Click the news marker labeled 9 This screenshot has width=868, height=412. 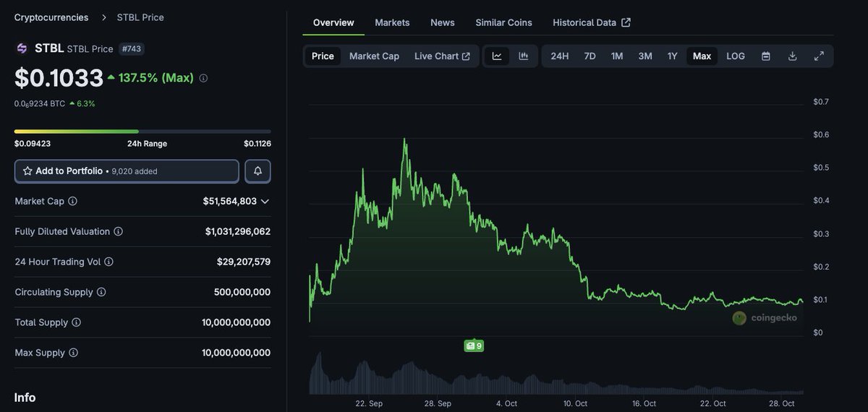point(474,346)
